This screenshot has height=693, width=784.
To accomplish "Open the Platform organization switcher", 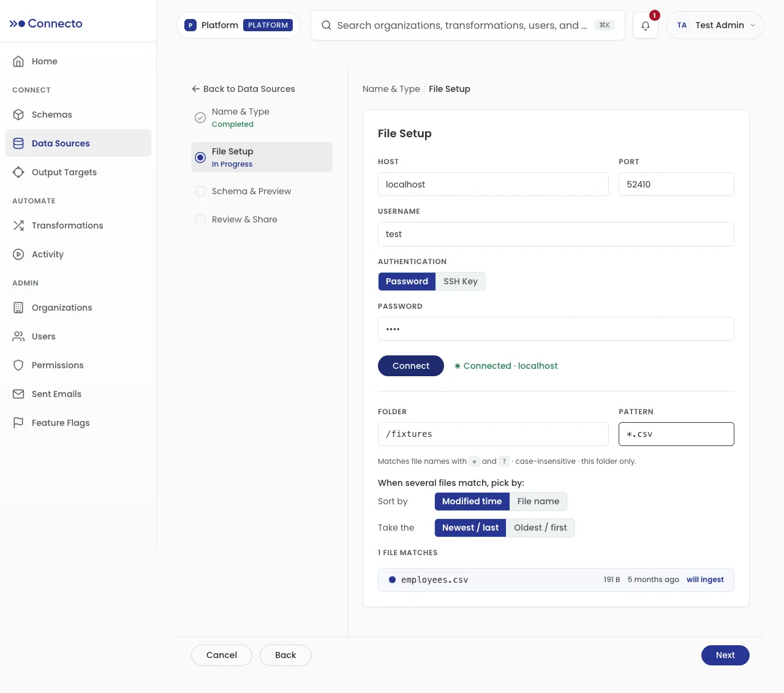I will (x=238, y=25).
